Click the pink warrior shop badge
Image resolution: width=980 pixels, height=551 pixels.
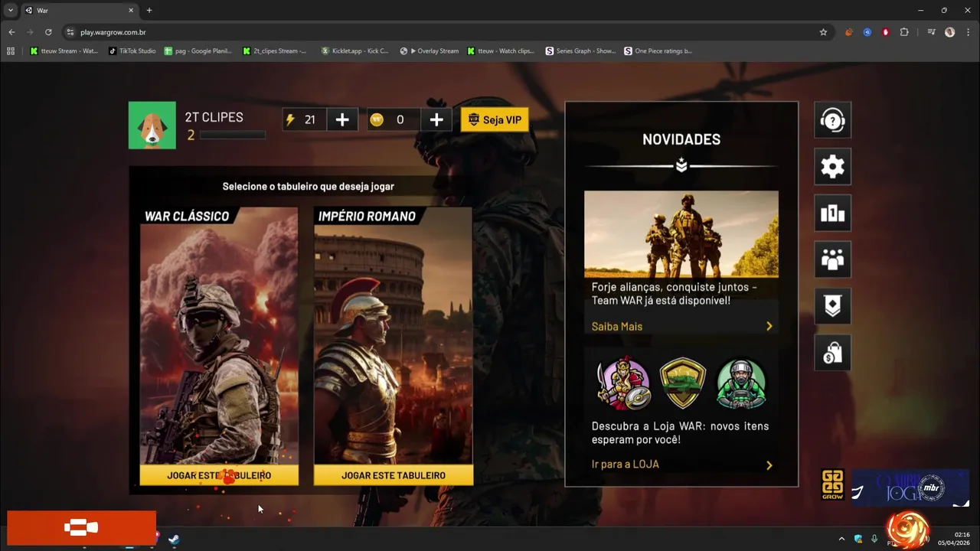tap(624, 383)
